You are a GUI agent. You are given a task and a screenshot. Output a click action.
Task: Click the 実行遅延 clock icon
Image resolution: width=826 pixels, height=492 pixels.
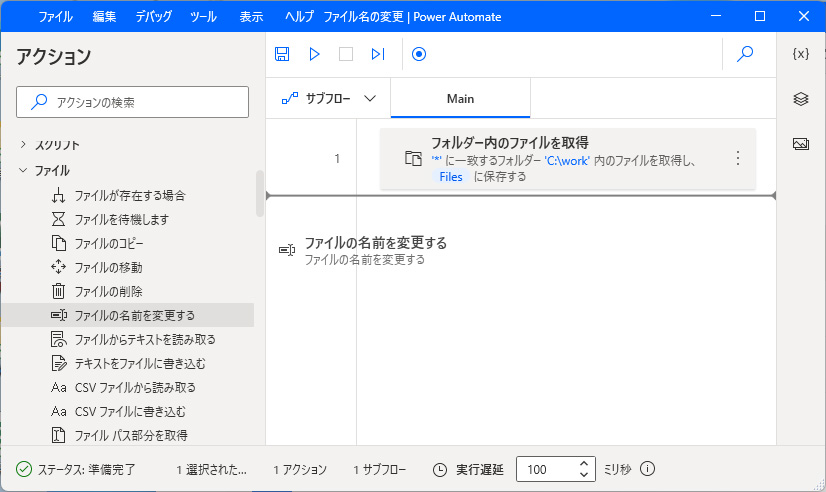click(x=440, y=469)
